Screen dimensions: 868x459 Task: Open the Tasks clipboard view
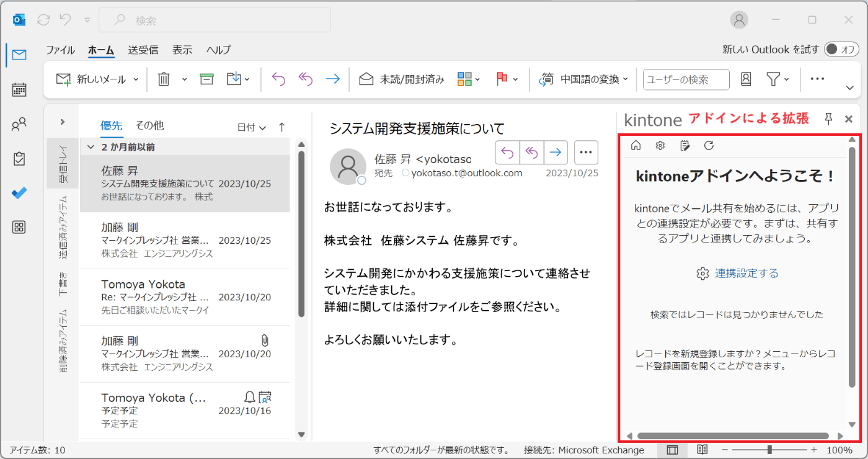19,159
